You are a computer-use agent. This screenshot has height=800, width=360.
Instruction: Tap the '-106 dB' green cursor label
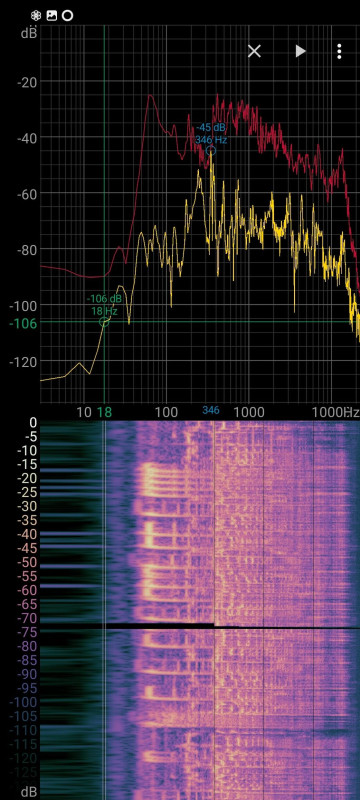(104, 298)
